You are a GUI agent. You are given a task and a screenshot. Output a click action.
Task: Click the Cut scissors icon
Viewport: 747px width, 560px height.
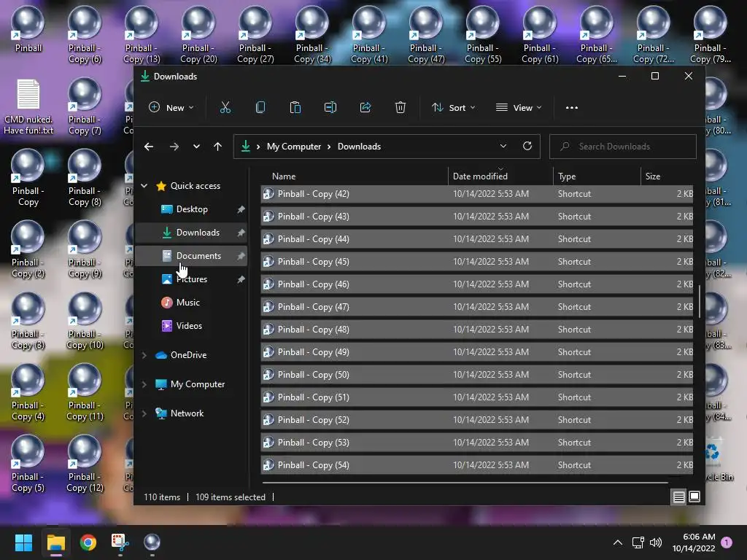pos(225,108)
